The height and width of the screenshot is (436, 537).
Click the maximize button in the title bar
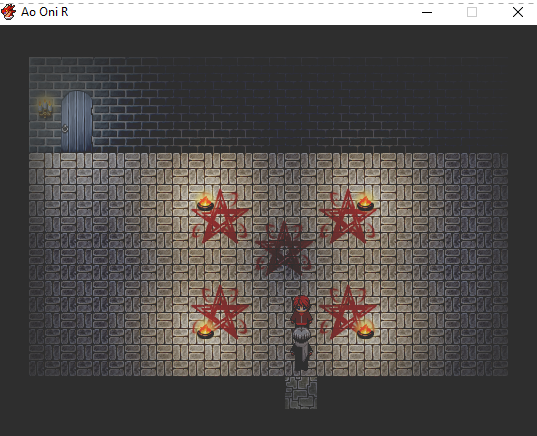[472, 12]
